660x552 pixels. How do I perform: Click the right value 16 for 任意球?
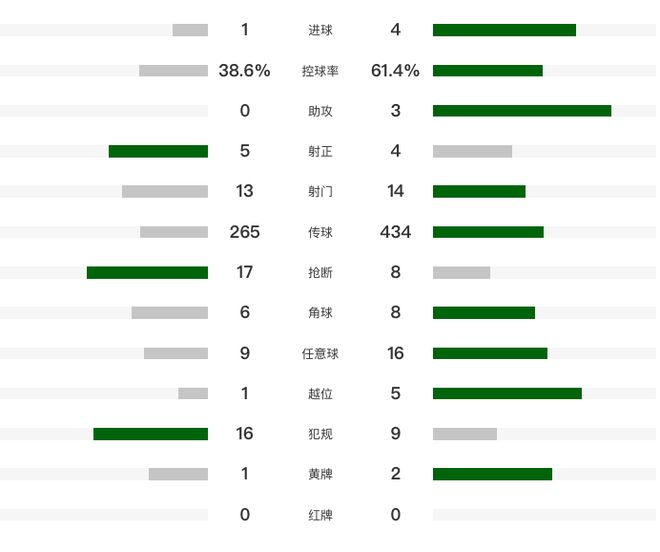coord(395,353)
